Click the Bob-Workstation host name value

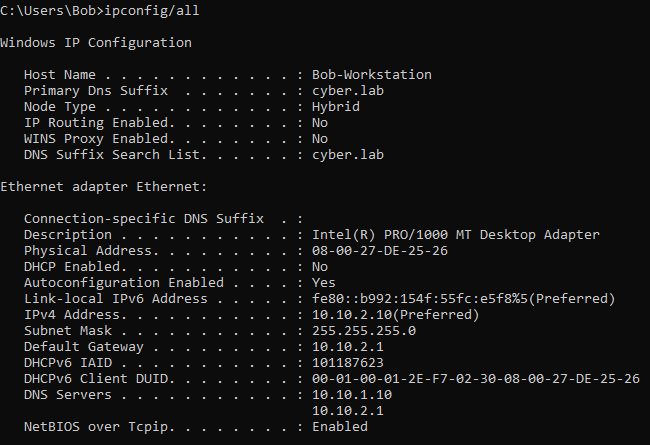pos(372,75)
